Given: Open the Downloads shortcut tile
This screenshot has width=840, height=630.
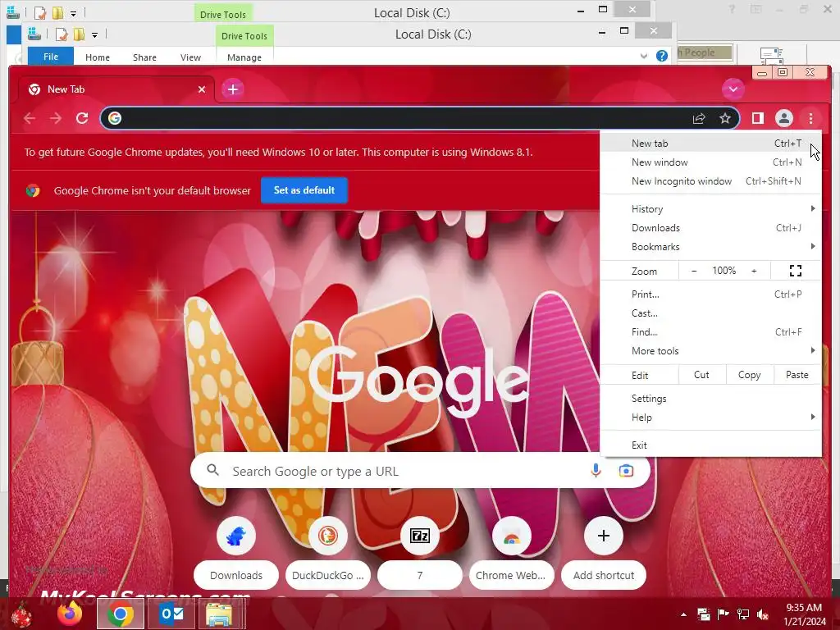Looking at the screenshot, I should pyautogui.click(x=236, y=552).
